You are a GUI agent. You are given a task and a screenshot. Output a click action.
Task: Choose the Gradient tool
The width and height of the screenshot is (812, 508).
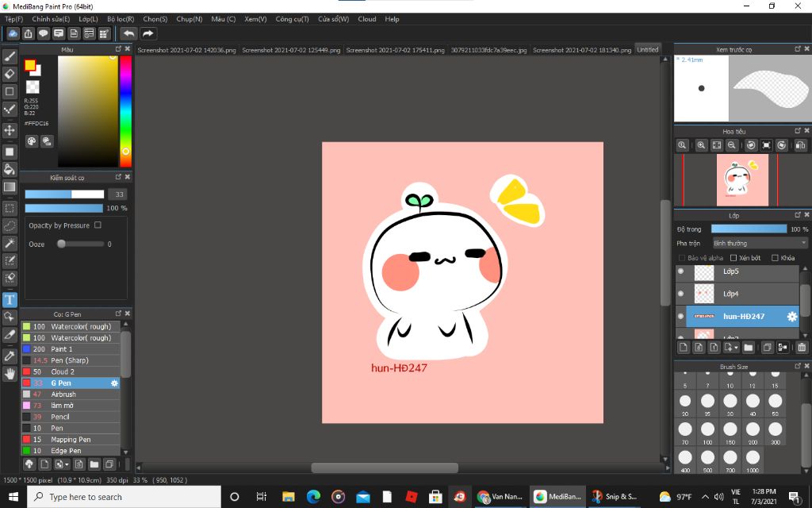point(10,187)
